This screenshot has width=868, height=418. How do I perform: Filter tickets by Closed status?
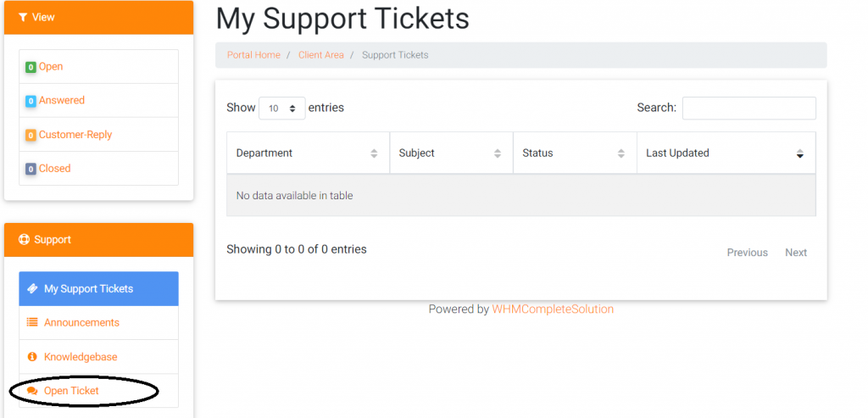pyautogui.click(x=54, y=169)
